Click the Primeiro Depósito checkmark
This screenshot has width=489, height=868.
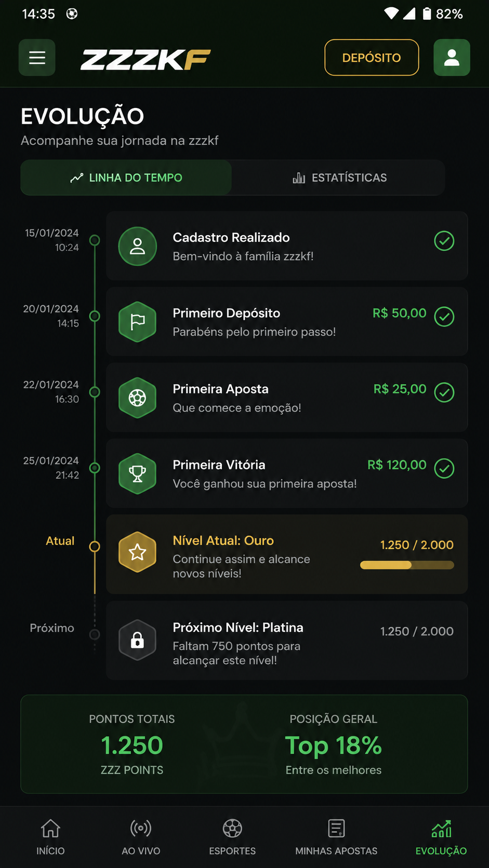point(444,317)
